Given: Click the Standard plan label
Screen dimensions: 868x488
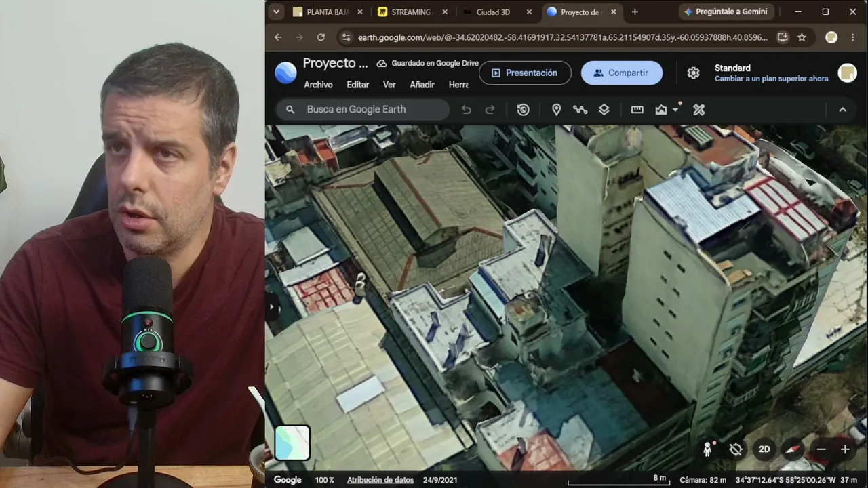Looking at the screenshot, I should [x=732, y=68].
